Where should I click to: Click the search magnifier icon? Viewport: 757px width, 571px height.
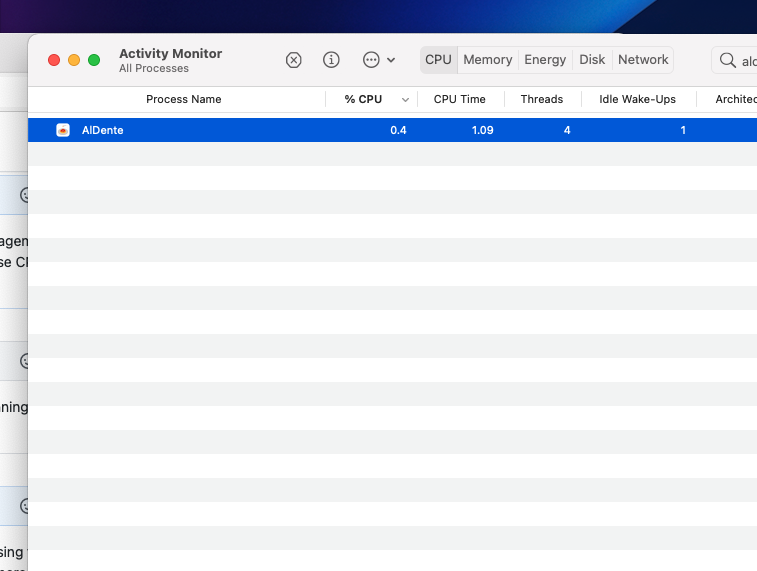[728, 60]
